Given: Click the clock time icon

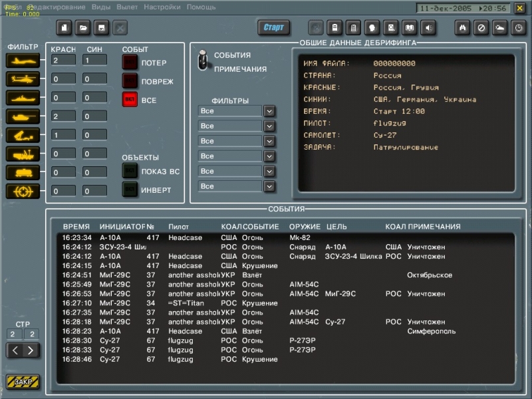Looking at the screenshot, I should (x=519, y=28).
